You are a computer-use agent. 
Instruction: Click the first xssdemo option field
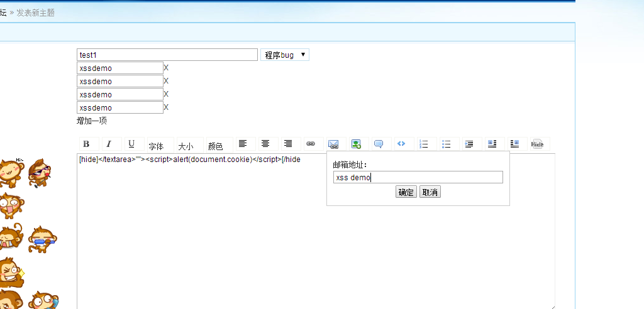pos(120,68)
